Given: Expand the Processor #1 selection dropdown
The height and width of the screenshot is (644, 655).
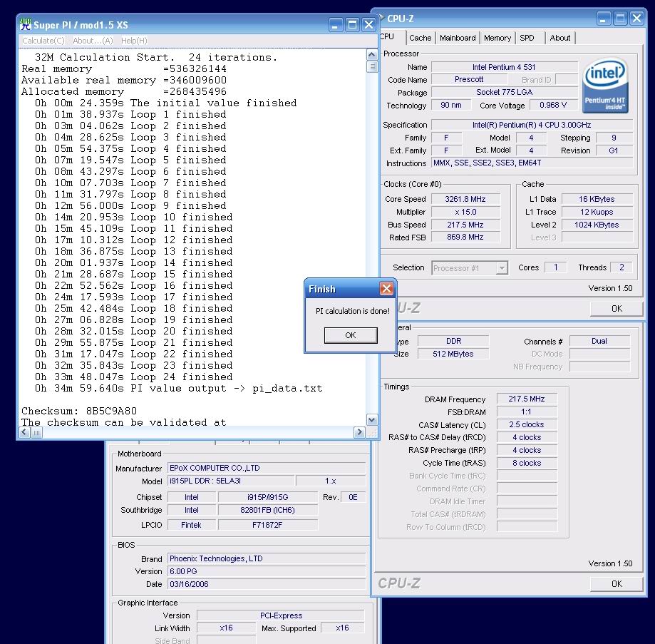Looking at the screenshot, I should [x=502, y=268].
